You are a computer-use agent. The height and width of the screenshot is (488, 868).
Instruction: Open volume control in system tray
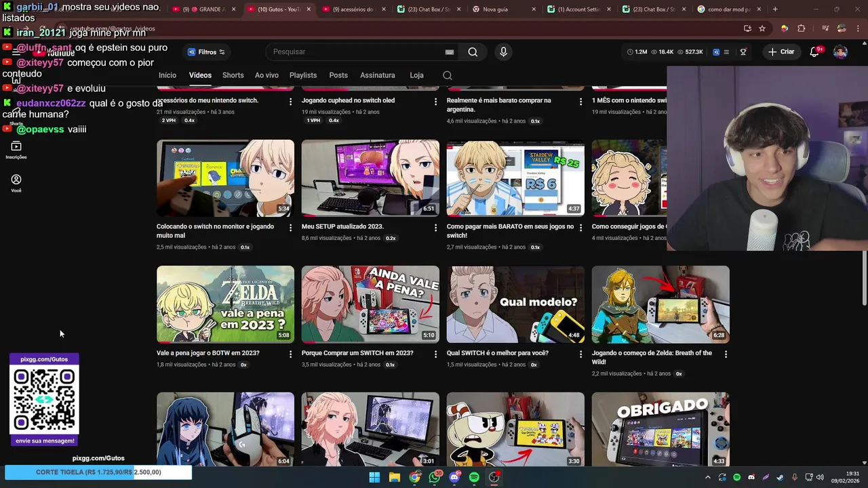[x=819, y=477]
